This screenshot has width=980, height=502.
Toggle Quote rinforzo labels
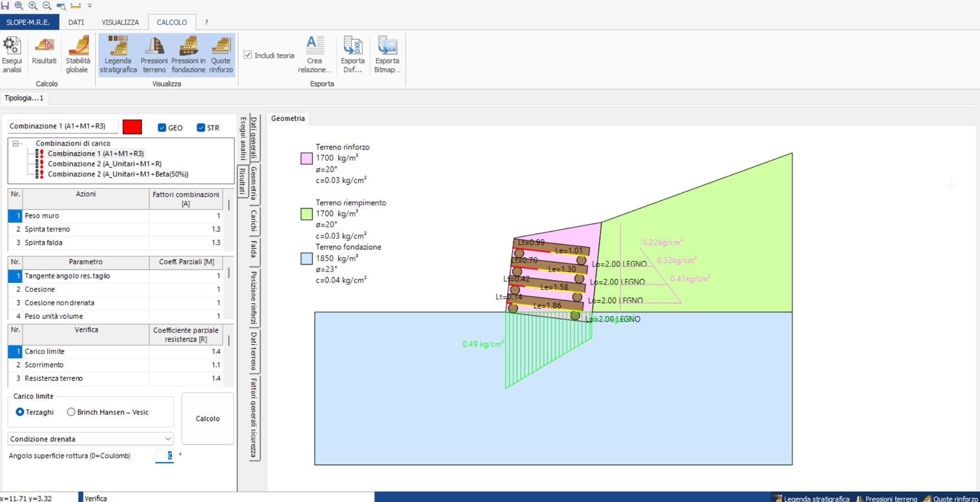221,46
